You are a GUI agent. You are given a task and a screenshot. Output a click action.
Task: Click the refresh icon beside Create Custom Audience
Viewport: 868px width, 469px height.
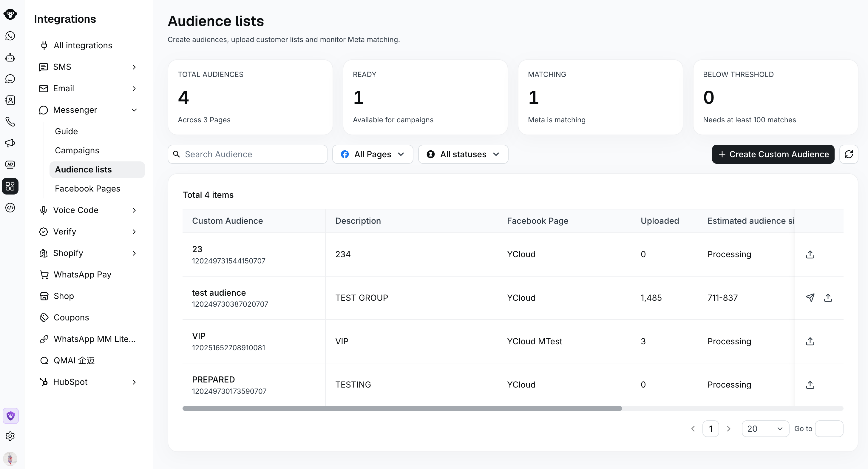click(848, 154)
